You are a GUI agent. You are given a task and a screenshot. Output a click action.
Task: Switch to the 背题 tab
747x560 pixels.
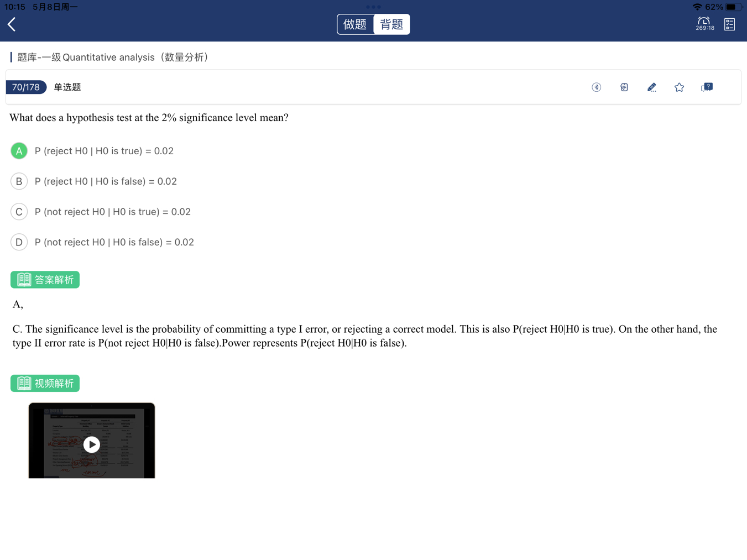pyautogui.click(x=391, y=24)
